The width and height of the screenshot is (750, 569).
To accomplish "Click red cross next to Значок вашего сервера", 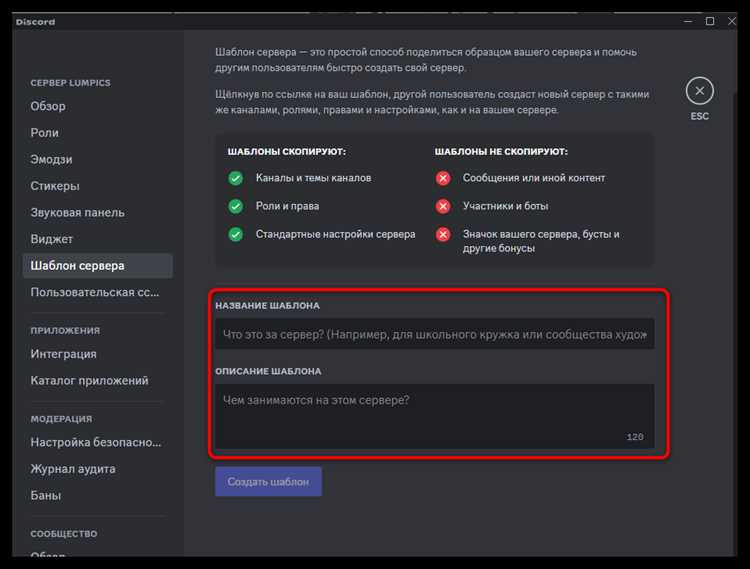I will [443, 234].
